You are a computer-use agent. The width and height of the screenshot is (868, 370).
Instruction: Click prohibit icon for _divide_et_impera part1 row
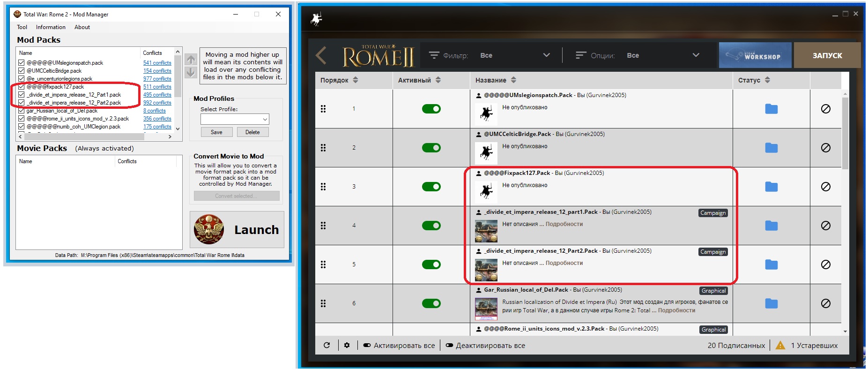826,226
